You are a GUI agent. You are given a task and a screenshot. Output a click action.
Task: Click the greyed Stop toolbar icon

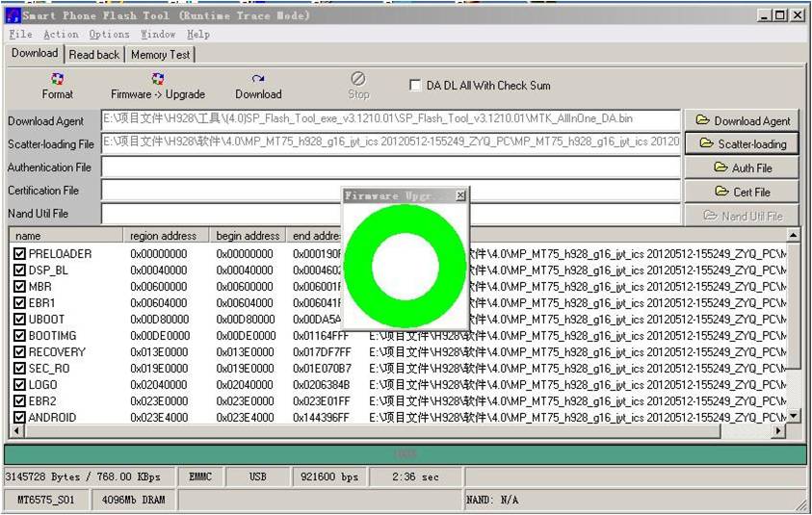point(358,79)
